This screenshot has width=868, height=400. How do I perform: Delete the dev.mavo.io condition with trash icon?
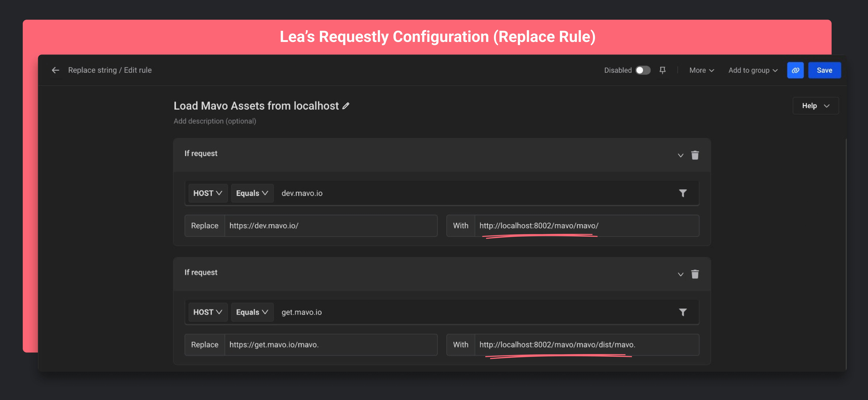[695, 155]
